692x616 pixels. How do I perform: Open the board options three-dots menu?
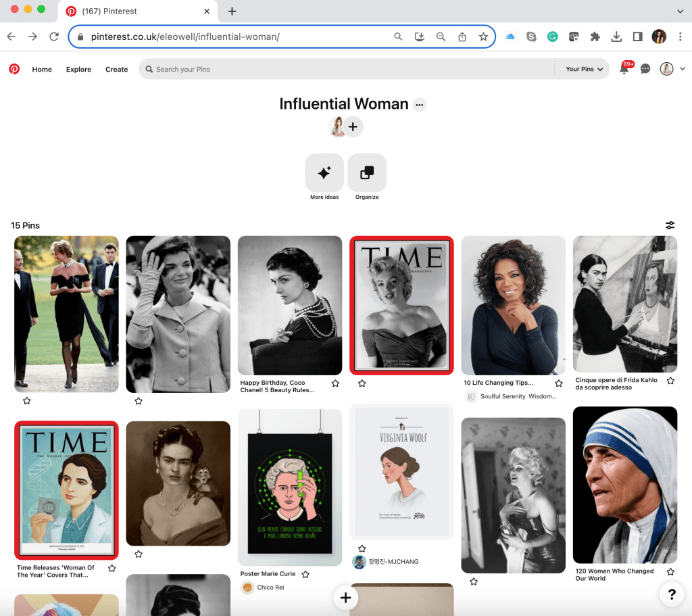[420, 105]
